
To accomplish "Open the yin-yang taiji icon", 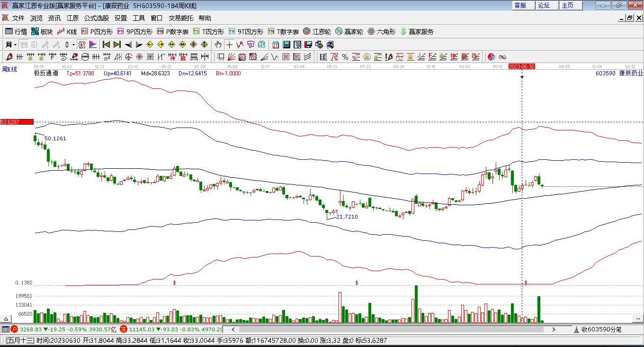I will (x=492, y=57).
